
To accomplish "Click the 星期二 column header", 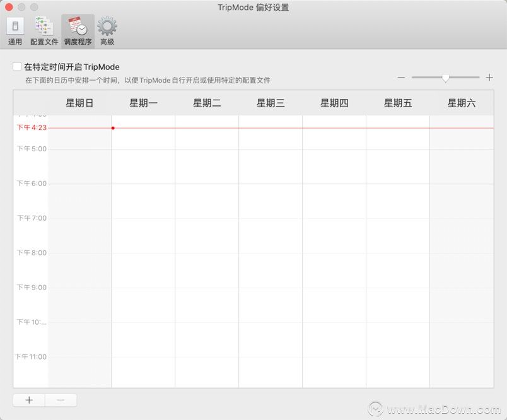I will point(207,103).
